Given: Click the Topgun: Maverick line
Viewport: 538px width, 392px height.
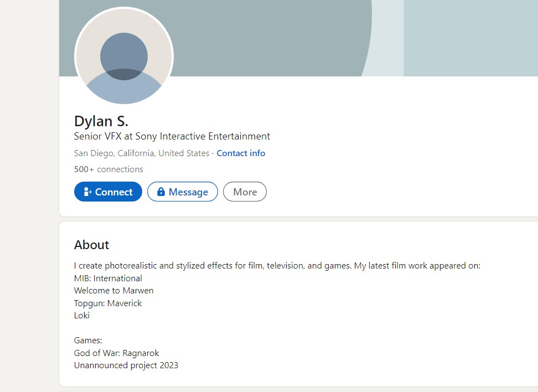Looking at the screenshot, I should (x=108, y=303).
